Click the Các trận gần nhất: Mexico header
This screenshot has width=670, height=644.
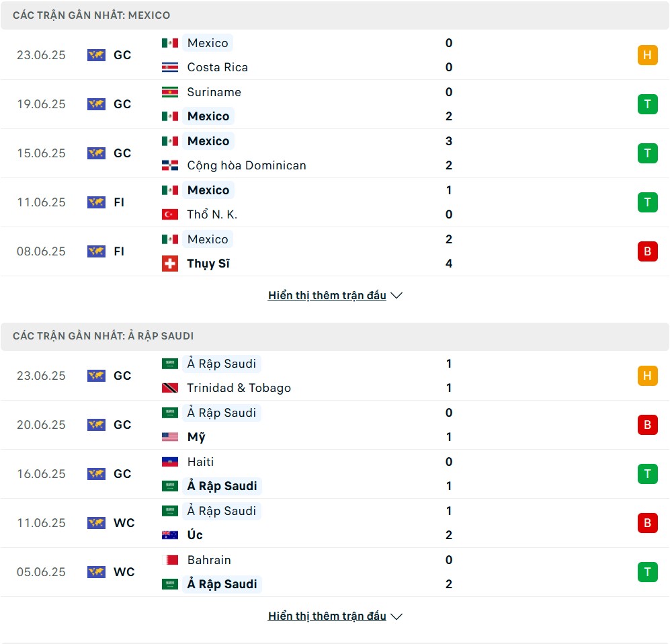pyautogui.click(x=91, y=15)
